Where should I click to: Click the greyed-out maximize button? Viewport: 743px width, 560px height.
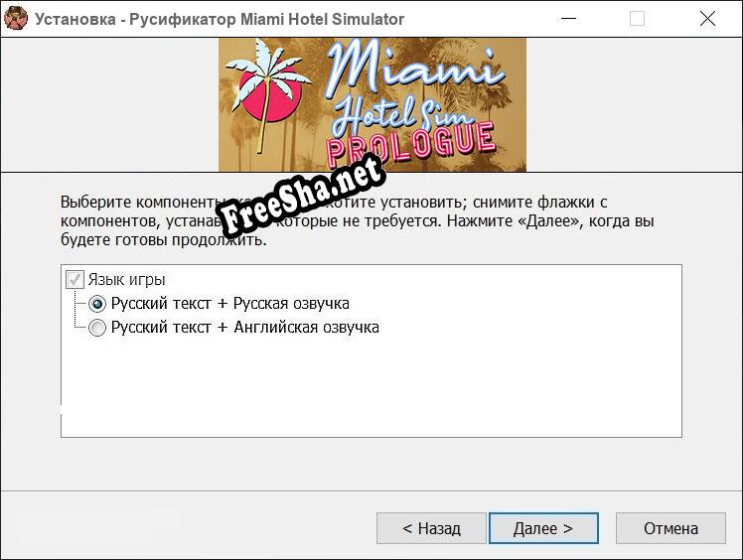click(637, 19)
